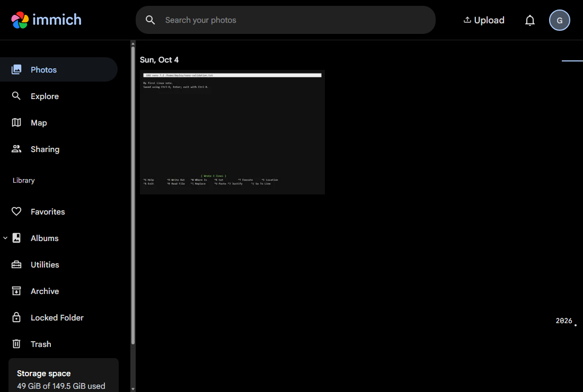Jump to 2026 on the timeline scrubber
The image size is (583, 392).
pos(564,320)
